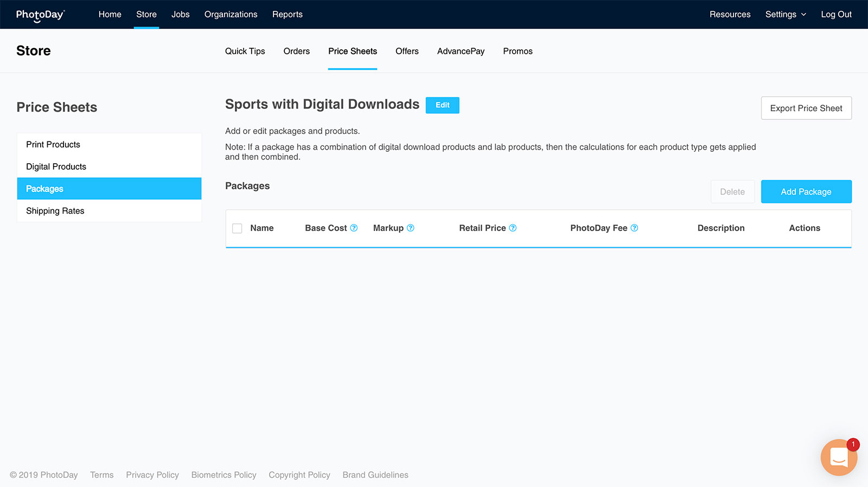
Task: Go to Home in the top navigation
Action: point(110,15)
